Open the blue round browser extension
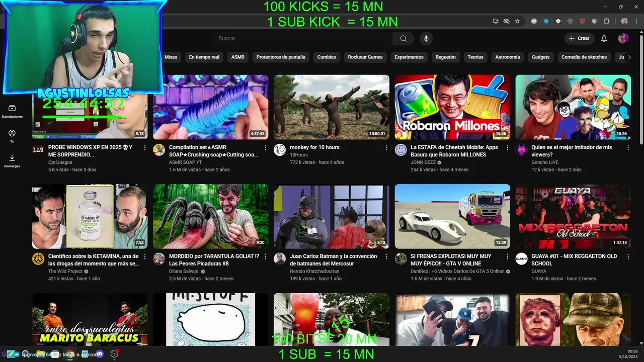This screenshot has height=362, width=644. (x=546, y=21)
